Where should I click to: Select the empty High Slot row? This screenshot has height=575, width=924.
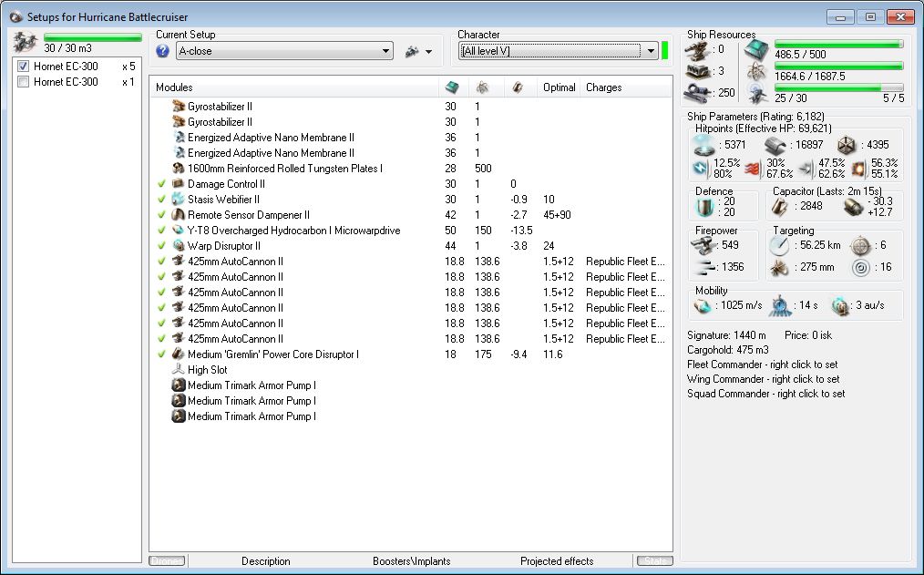tap(411, 369)
